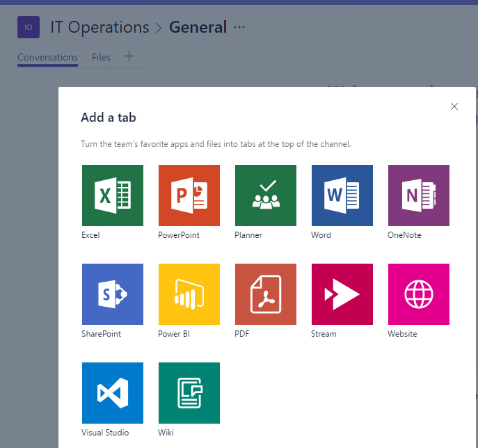Switch to the Conversations tab

coord(47,57)
